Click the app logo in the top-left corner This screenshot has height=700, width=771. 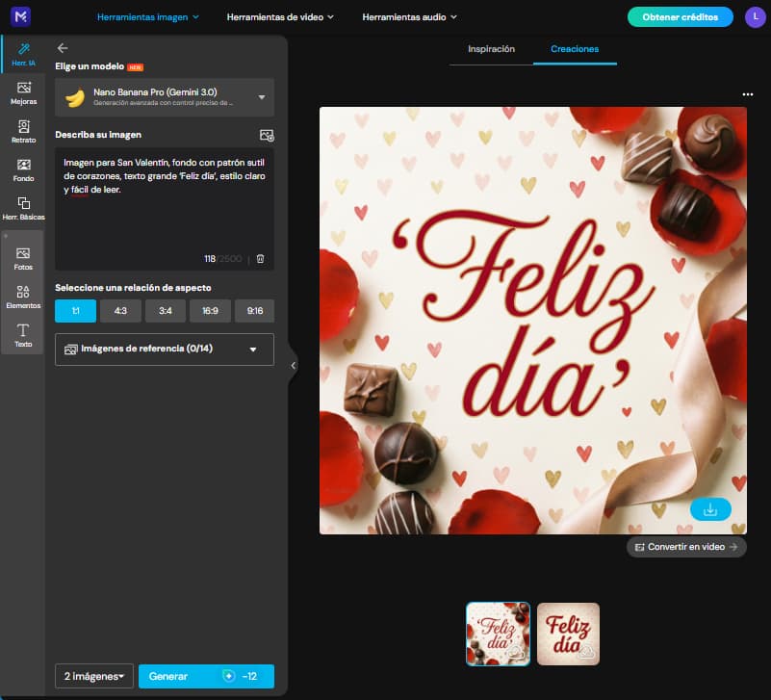[20, 16]
